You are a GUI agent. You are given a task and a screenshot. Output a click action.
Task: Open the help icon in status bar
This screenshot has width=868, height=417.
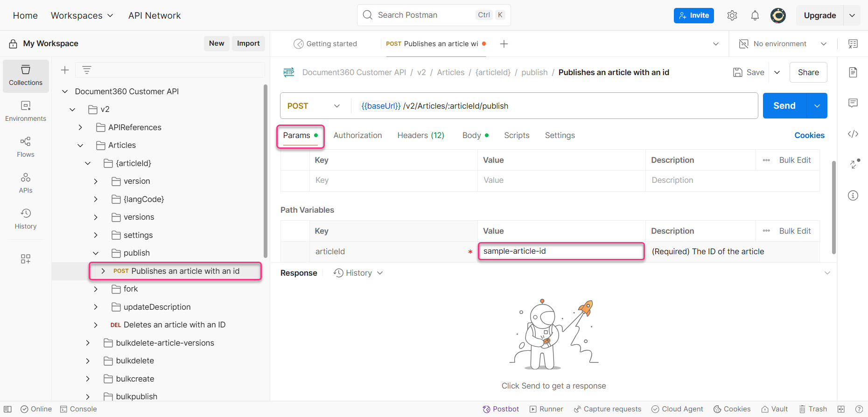click(859, 409)
